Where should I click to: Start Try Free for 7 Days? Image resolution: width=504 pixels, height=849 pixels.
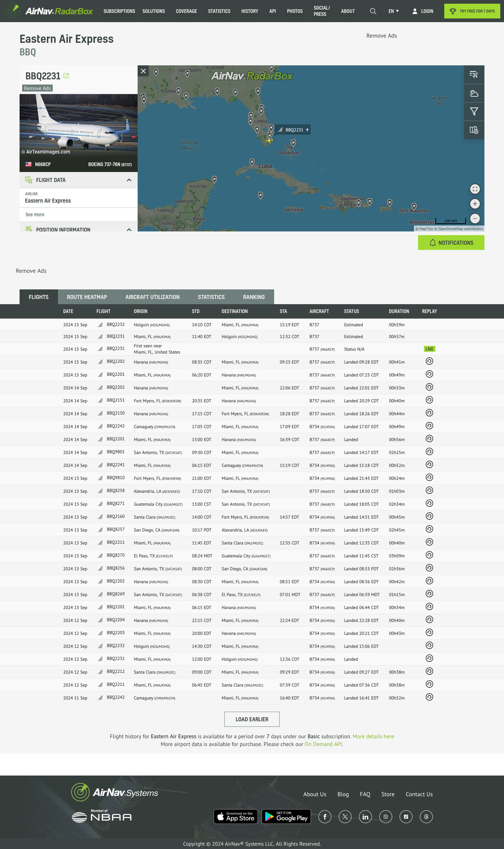tap(472, 11)
